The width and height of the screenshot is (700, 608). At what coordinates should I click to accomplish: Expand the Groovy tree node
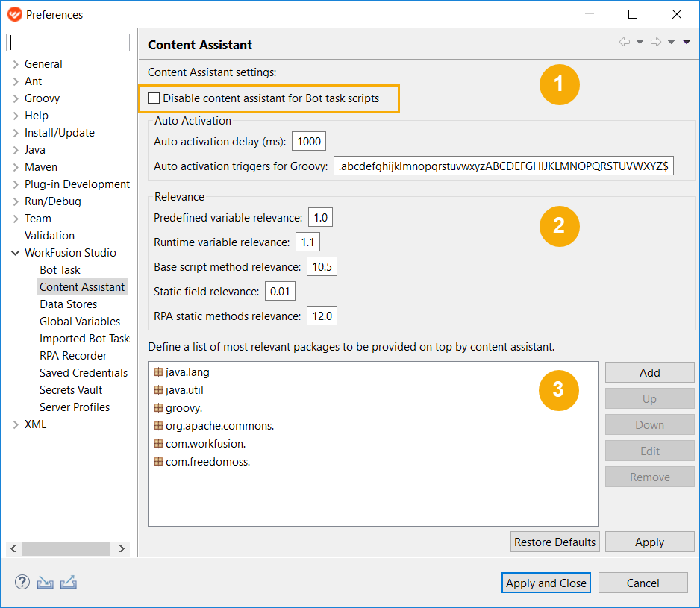click(16, 98)
